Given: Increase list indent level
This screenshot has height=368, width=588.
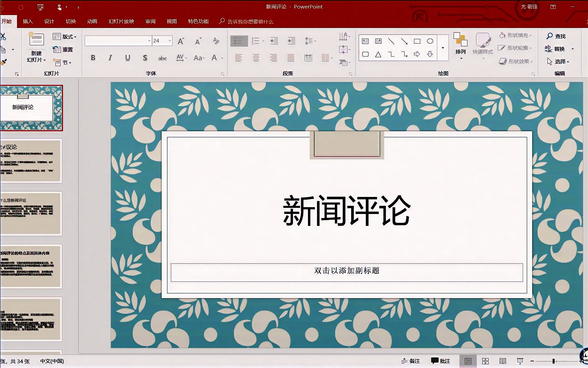Looking at the screenshot, I should click(x=292, y=41).
